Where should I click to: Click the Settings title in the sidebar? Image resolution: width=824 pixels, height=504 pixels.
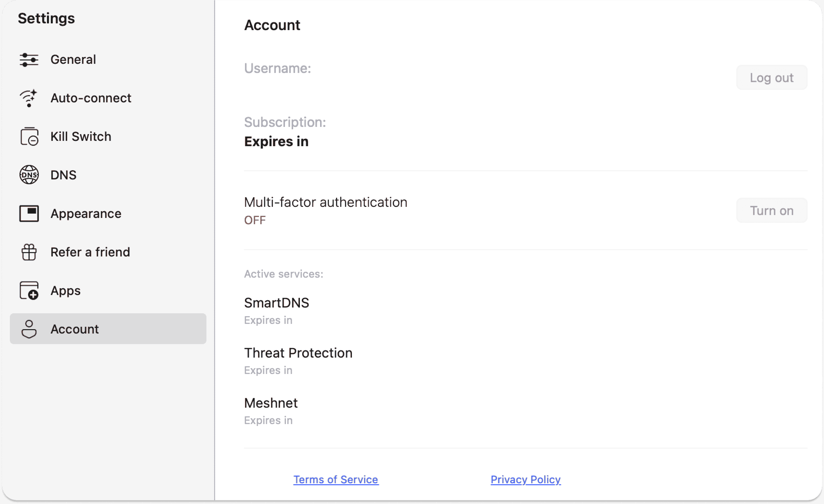[x=46, y=18]
